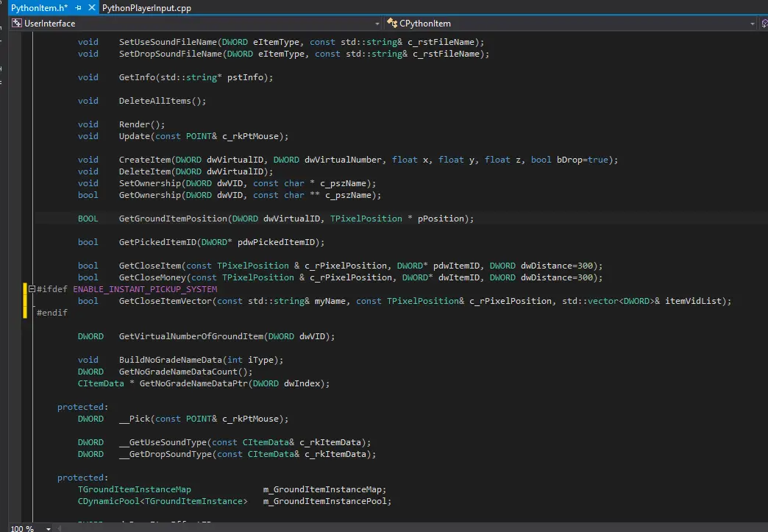Pin the PythonItem.h tab
This screenshot has height=532, width=768.
point(79,8)
